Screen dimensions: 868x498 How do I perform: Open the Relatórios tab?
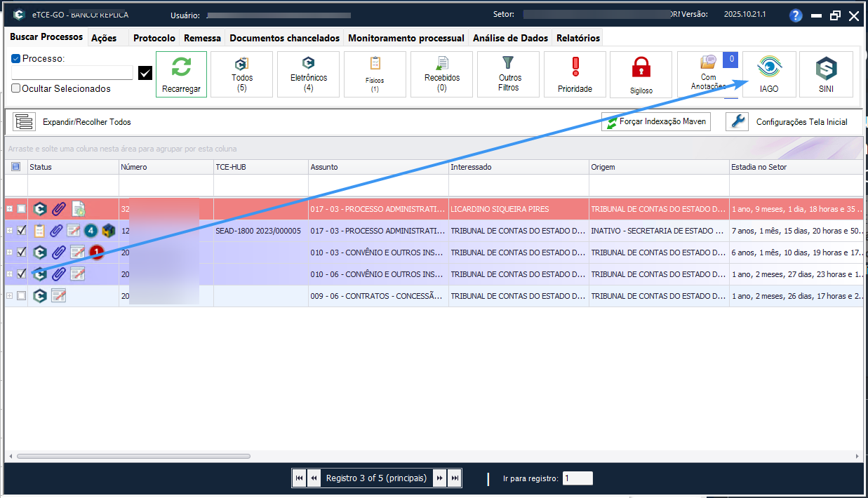[x=577, y=39]
